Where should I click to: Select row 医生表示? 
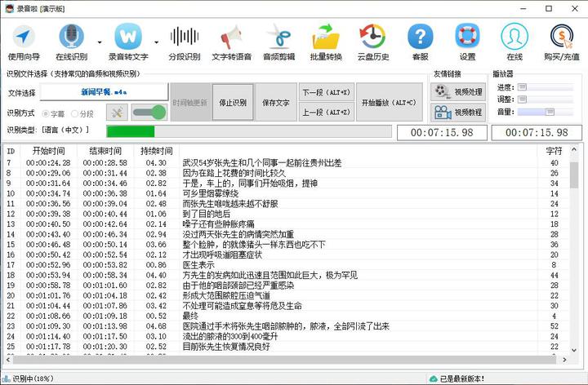tap(287, 265)
